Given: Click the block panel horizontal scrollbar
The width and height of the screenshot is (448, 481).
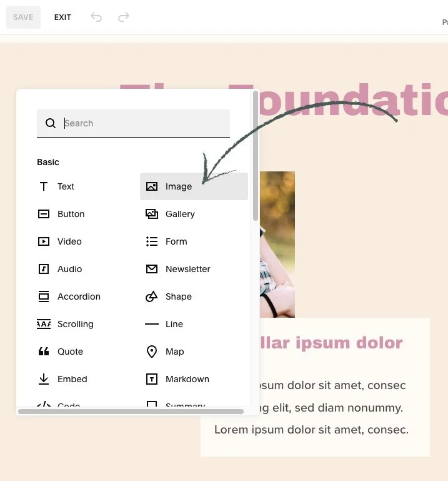Looking at the screenshot, I should click(x=131, y=412).
